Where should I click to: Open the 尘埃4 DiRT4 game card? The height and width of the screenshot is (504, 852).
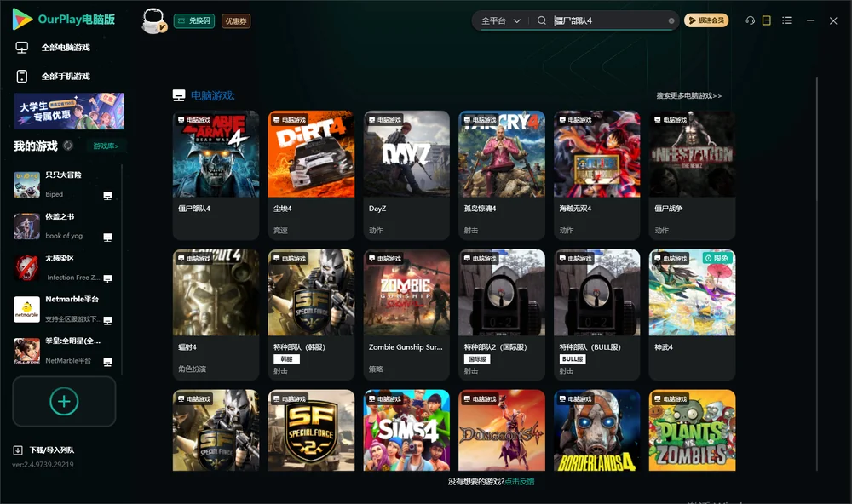click(311, 175)
